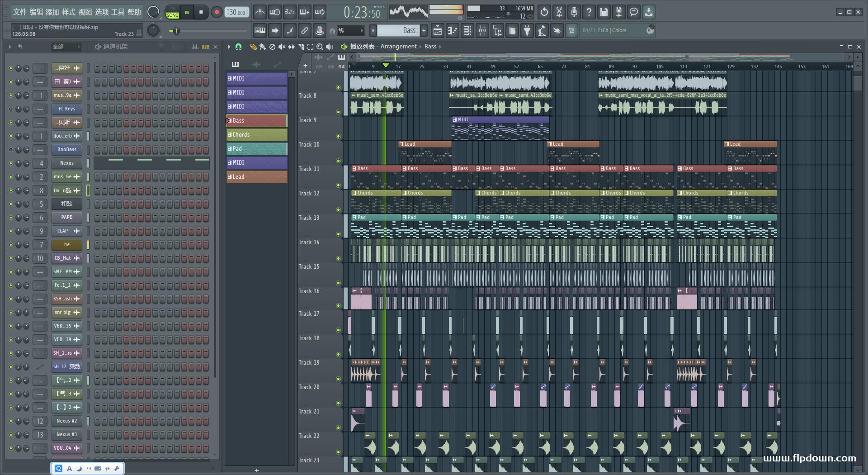This screenshot has height=475, width=868.
Task: Arm the record button
Action: click(x=217, y=12)
